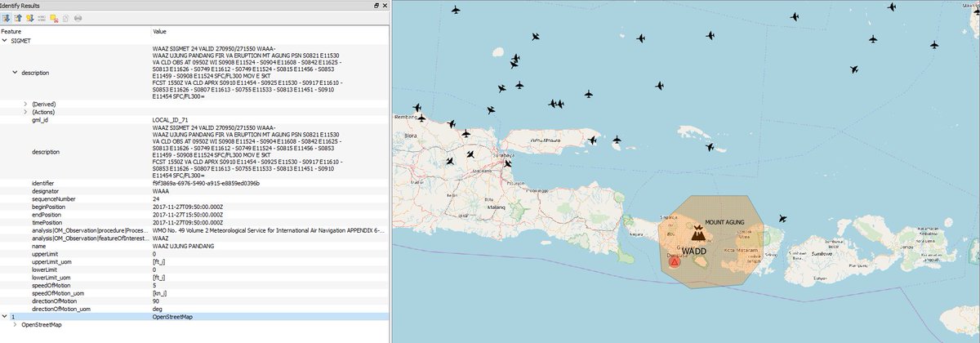Select the upperLimit_uom row

[x=194, y=261]
